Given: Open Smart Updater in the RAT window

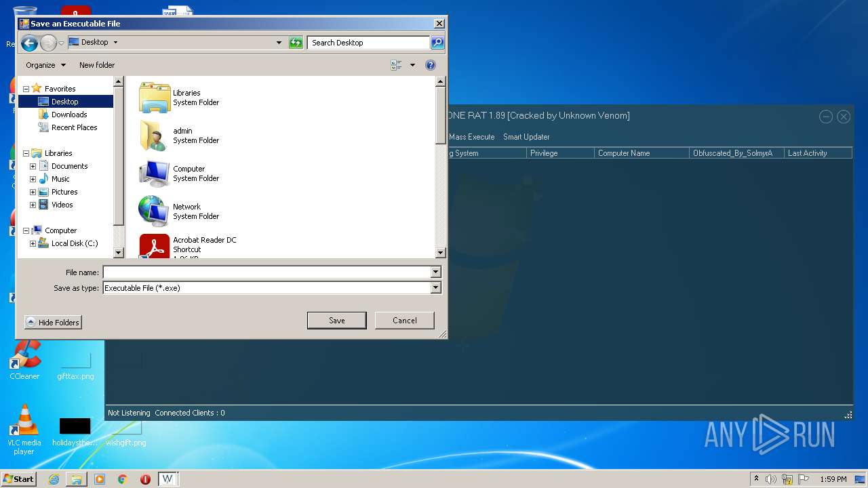Looking at the screenshot, I should click(526, 137).
